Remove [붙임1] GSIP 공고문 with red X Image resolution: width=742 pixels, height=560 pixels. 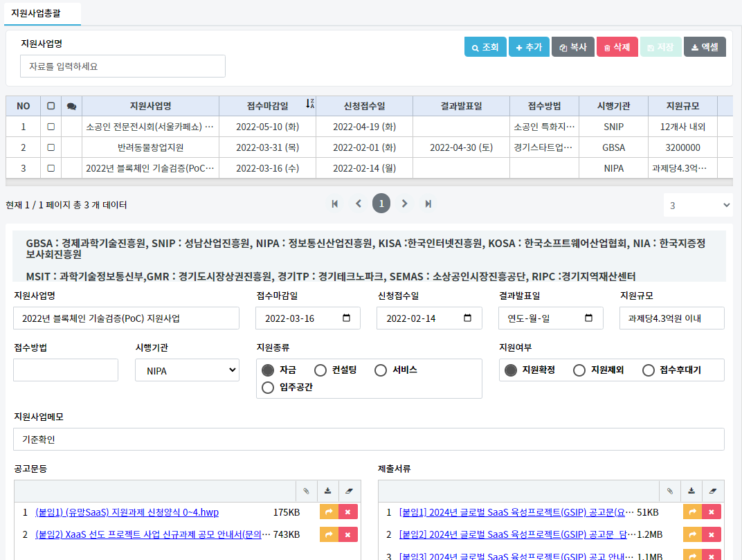pyautogui.click(x=712, y=512)
